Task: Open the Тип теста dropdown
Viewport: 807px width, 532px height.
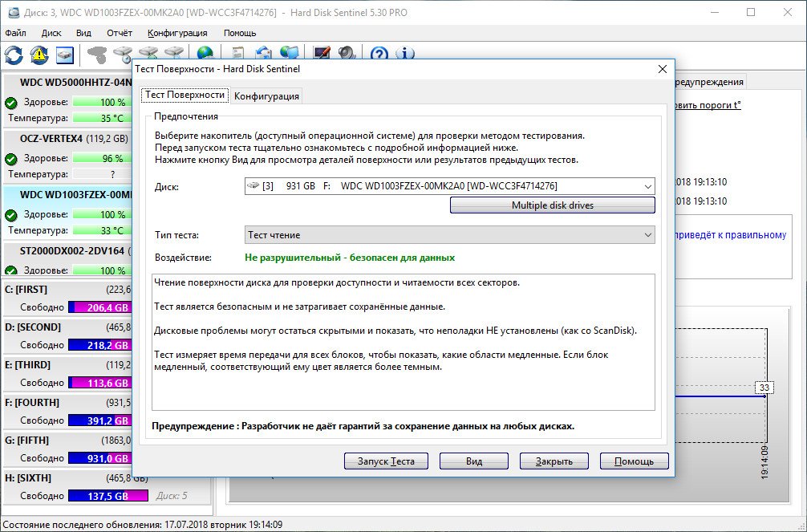Action: tap(449, 235)
